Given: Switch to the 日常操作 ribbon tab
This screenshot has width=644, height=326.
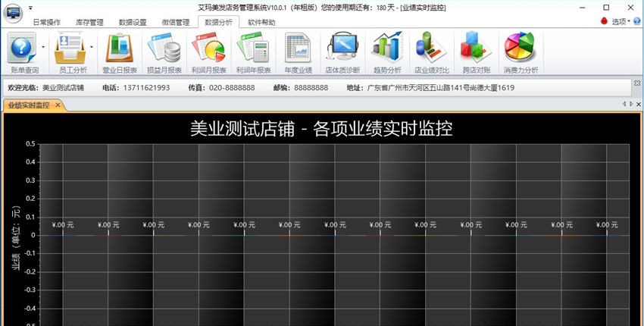Looking at the screenshot, I should tap(47, 22).
